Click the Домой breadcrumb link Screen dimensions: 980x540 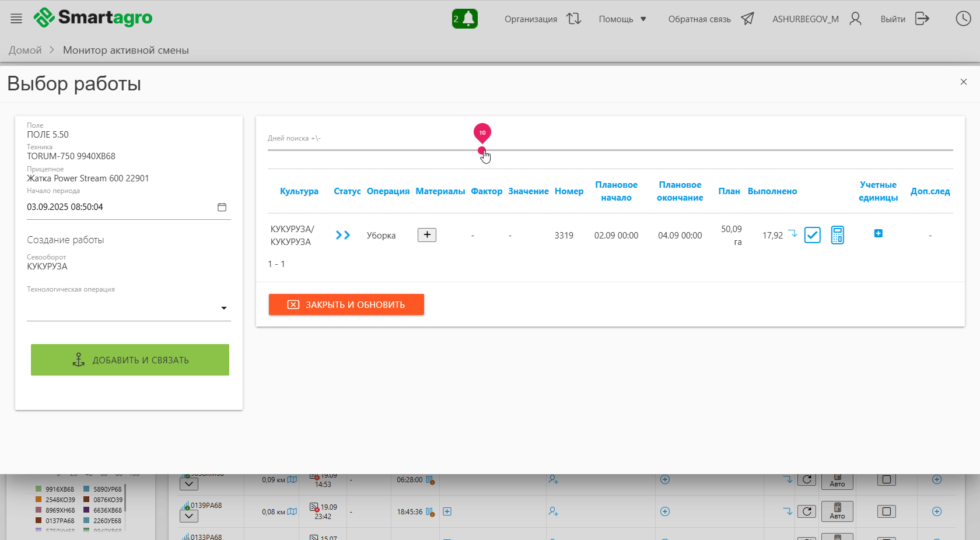25,50
